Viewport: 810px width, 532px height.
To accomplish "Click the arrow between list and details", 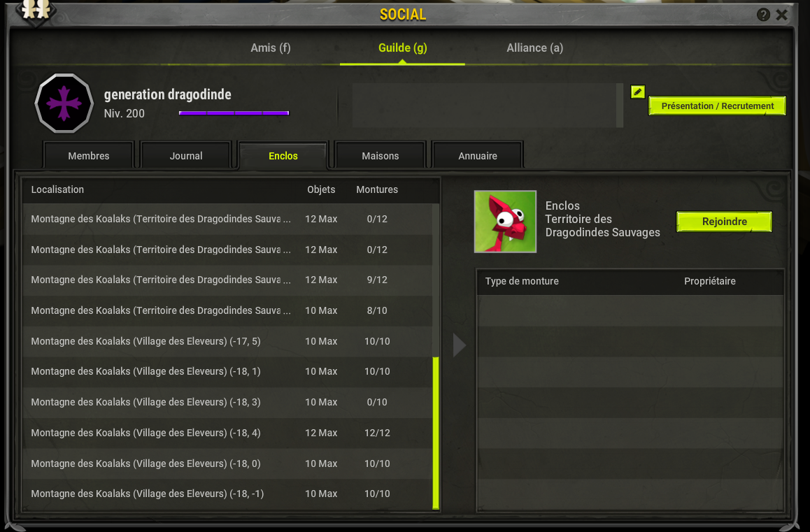I will [x=460, y=345].
